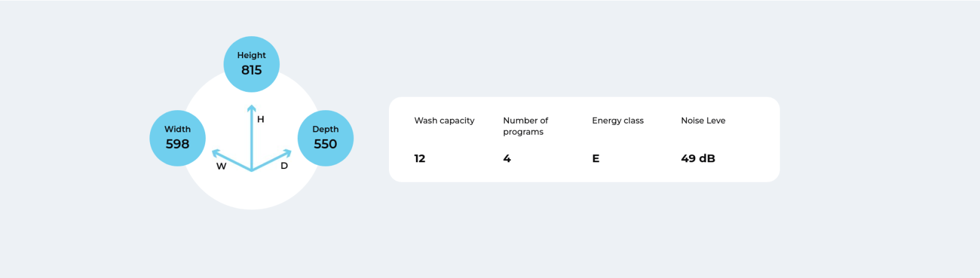Click the number 815 in Height bubble

251,70
